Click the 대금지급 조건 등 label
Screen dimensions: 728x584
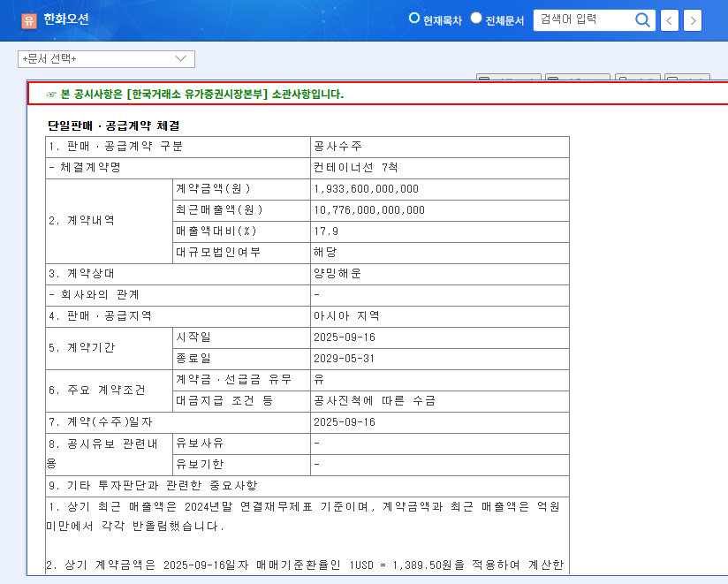[224, 400]
